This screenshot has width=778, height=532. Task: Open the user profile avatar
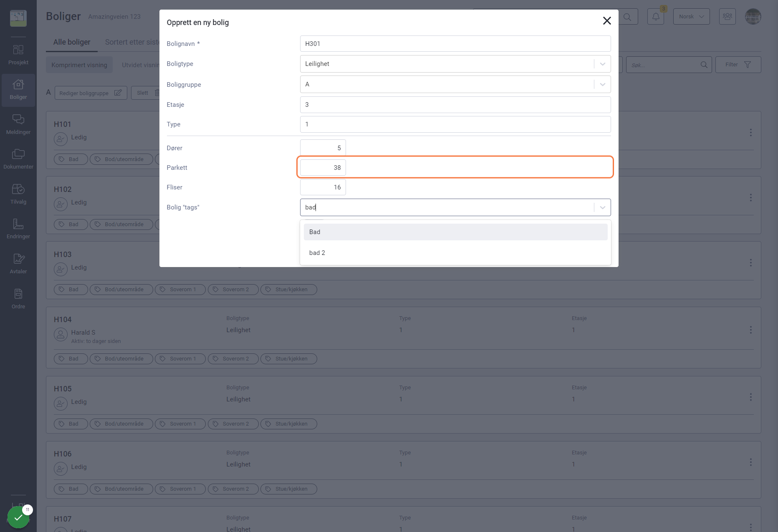[x=753, y=17]
